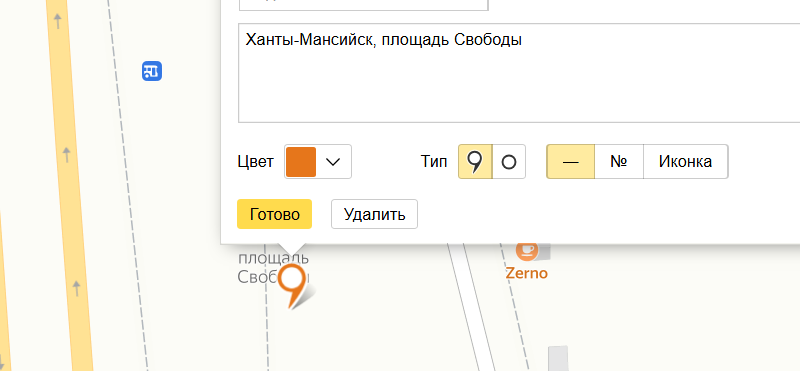The image size is (800, 371).
Task: Click the gray building on the map
Action: pyautogui.click(x=558, y=358)
